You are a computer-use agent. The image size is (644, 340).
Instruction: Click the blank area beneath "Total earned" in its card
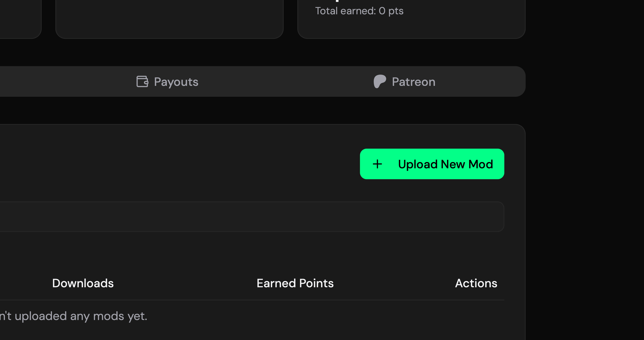pyautogui.click(x=411, y=28)
